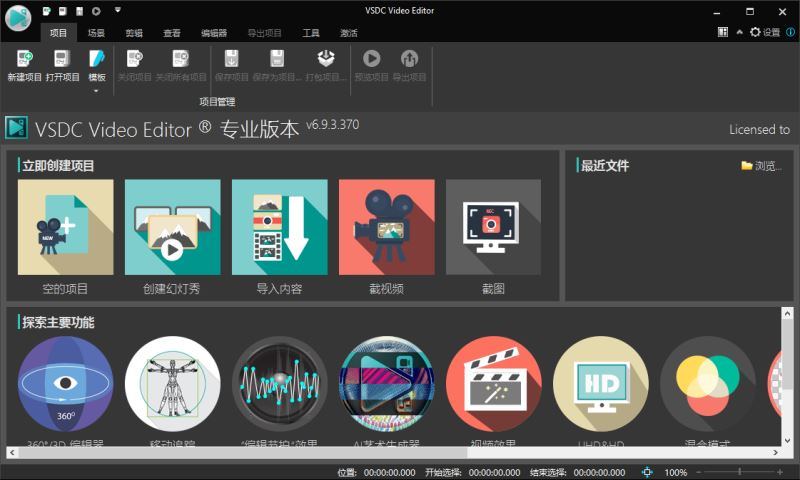Click the zoom in plus button

pyautogui.click(x=780, y=472)
